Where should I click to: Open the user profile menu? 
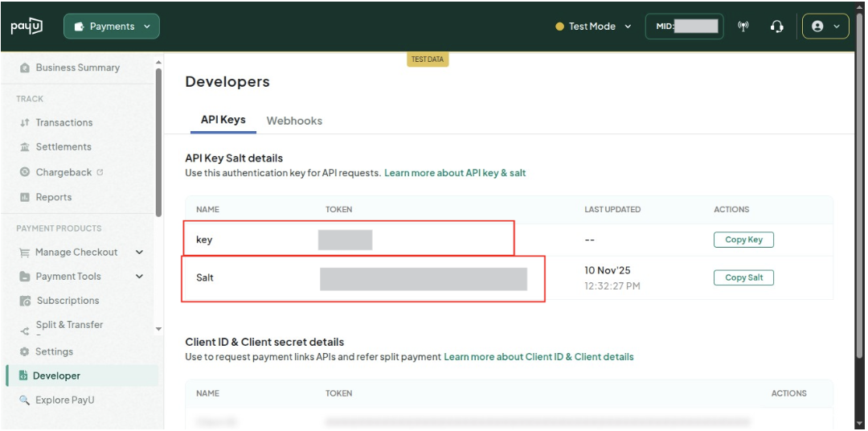[x=826, y=26]
